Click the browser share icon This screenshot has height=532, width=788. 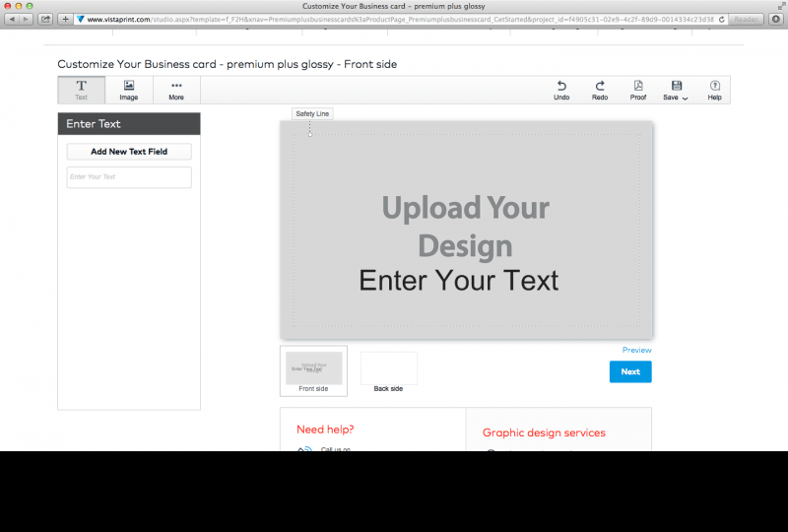45,19
